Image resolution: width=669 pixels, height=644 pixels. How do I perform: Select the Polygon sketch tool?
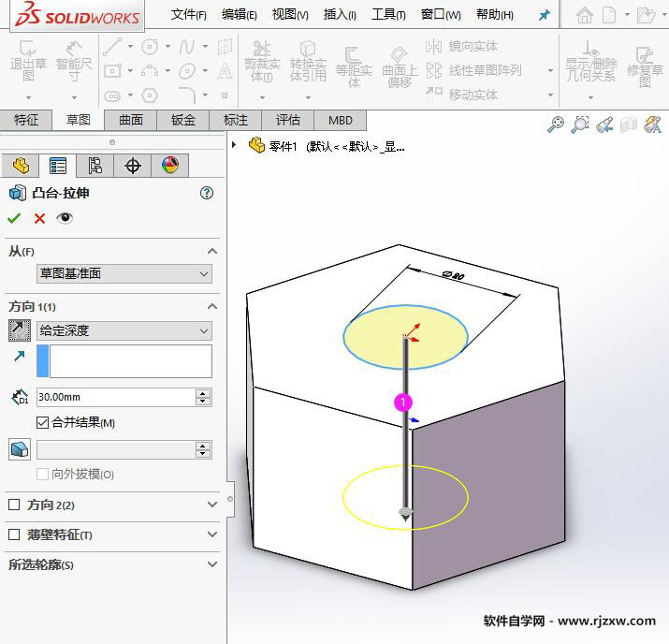[150, 95]
